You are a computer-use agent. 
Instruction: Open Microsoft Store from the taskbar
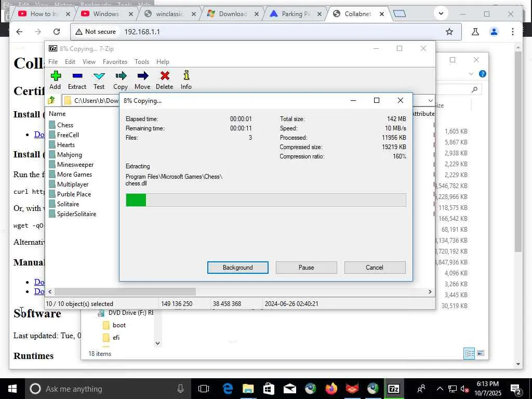click(x=269, y=389)
